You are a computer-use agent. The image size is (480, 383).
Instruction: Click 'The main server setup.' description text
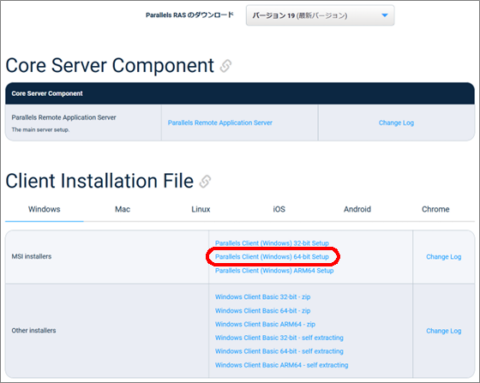pos(40,130)
